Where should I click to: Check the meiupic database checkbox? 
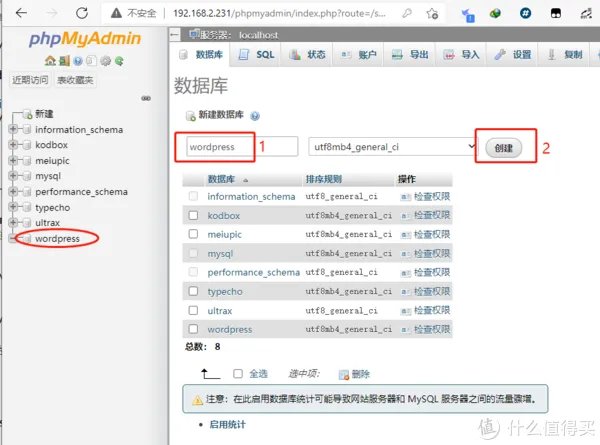(193, 234)
